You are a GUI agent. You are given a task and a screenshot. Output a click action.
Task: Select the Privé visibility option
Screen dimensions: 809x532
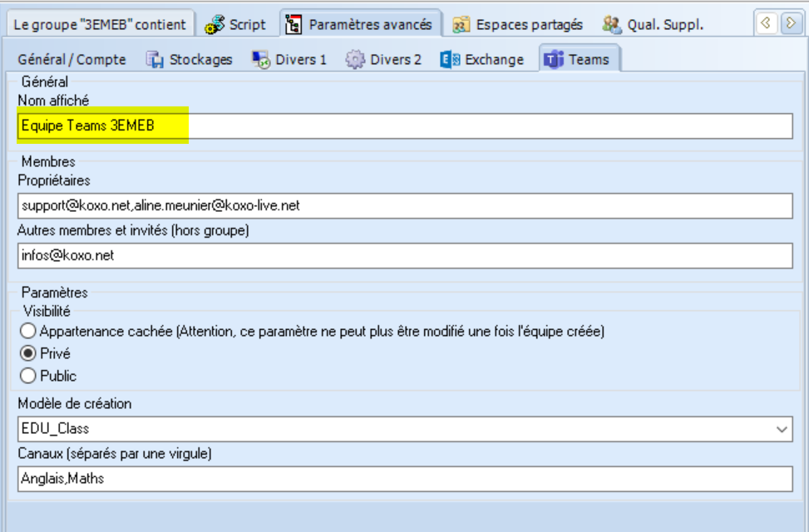click(28, 353)
